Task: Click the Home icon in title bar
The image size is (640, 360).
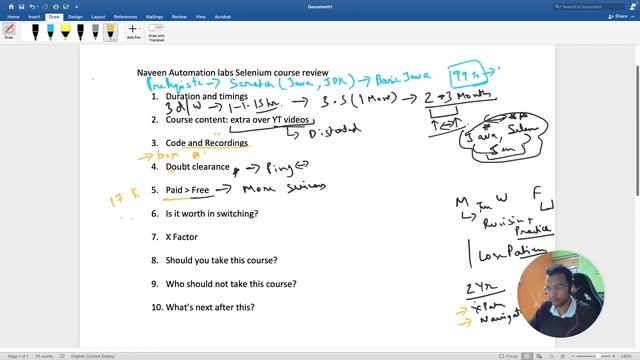Action: pyautogui.click(x=11, y=7)
